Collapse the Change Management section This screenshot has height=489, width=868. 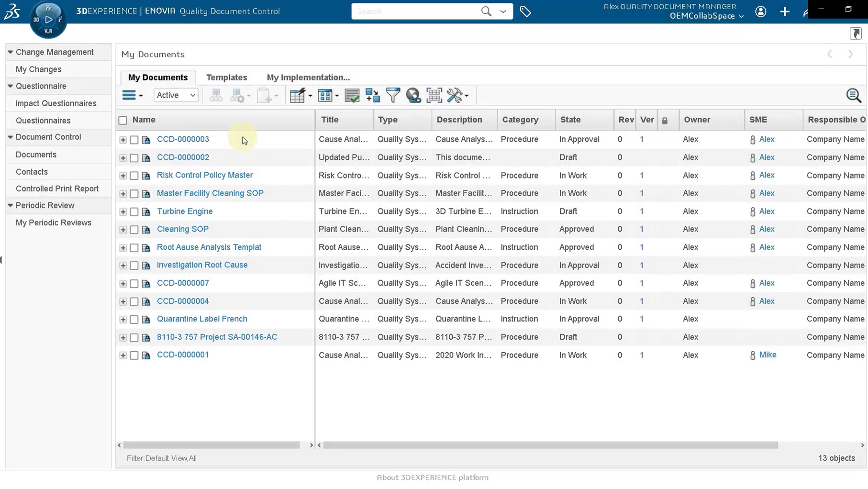tap(10, 52)
